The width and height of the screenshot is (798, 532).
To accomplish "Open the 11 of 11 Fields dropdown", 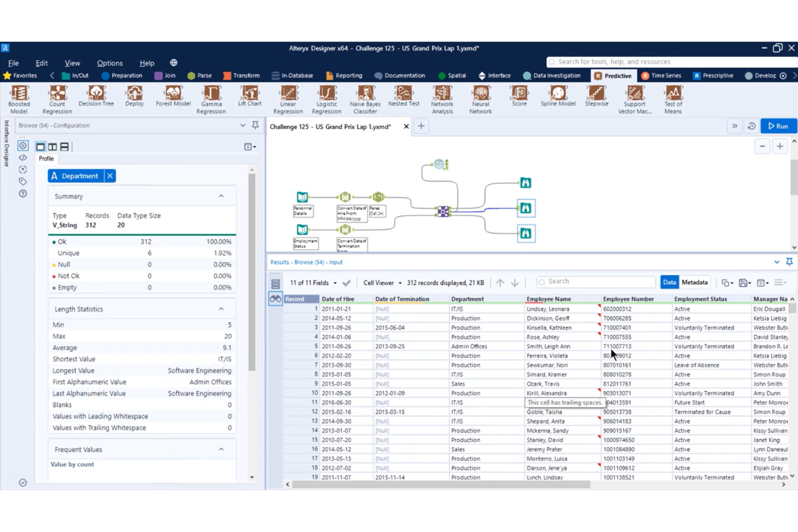I will (x=313, y=283).
